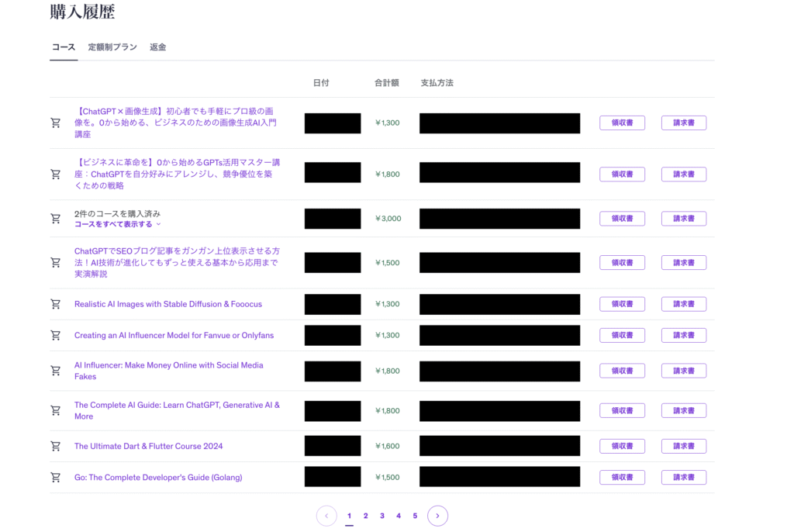Click 請求書 for Dart & Flutter Course
794x532 pixels.
pyautogui.click(x=684, y=447)
